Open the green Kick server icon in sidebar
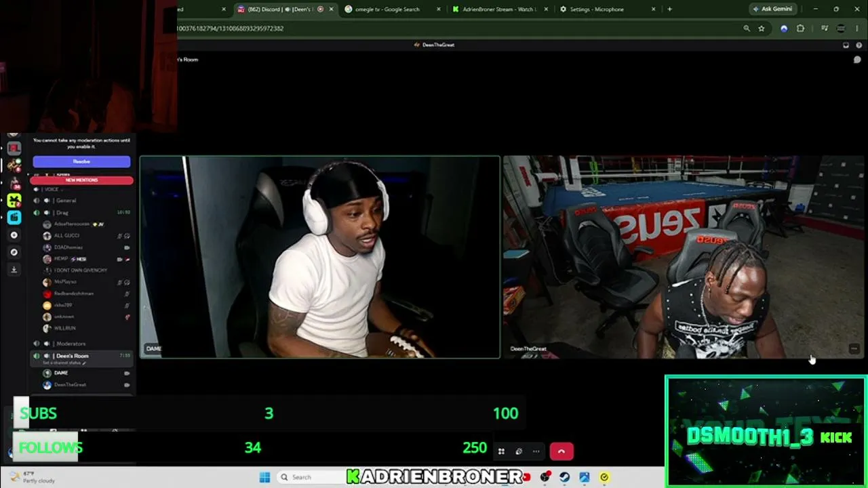Screen dimensions: 868x488 [14, 200]
